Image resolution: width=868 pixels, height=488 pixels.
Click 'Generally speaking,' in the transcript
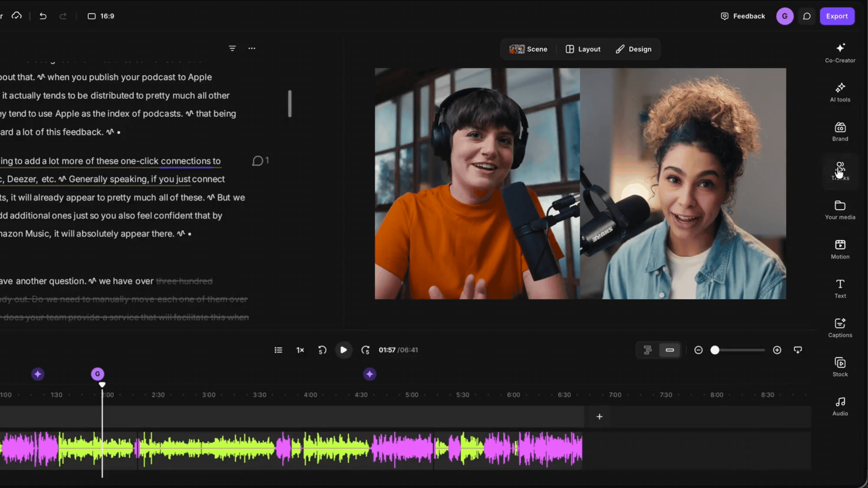108,179
